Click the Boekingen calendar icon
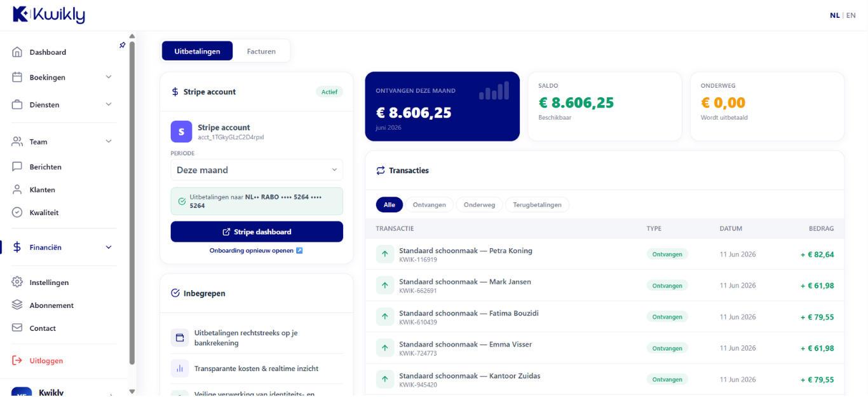Screen dimensions: 868x397 [x=17, y=77]
